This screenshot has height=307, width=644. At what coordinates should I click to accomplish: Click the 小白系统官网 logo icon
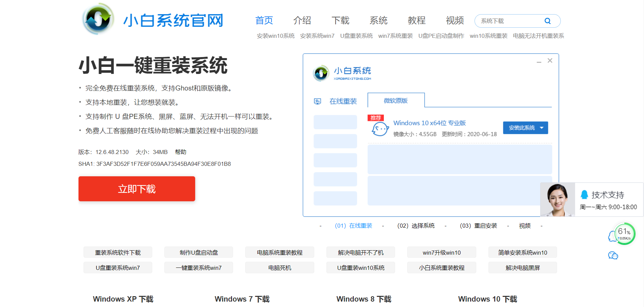(x=98, y=19)
